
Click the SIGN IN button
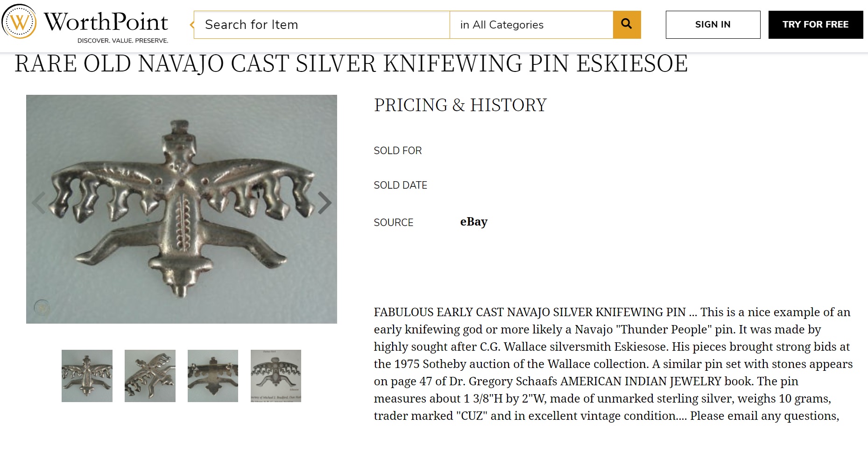(x=713, y=25)
